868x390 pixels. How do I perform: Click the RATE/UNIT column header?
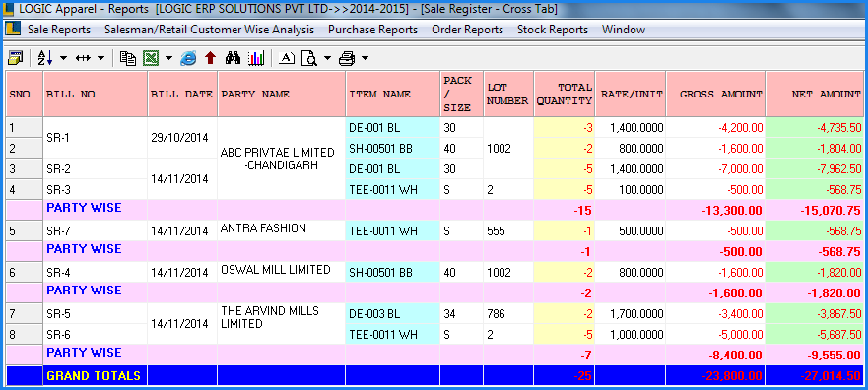[630, 94]
